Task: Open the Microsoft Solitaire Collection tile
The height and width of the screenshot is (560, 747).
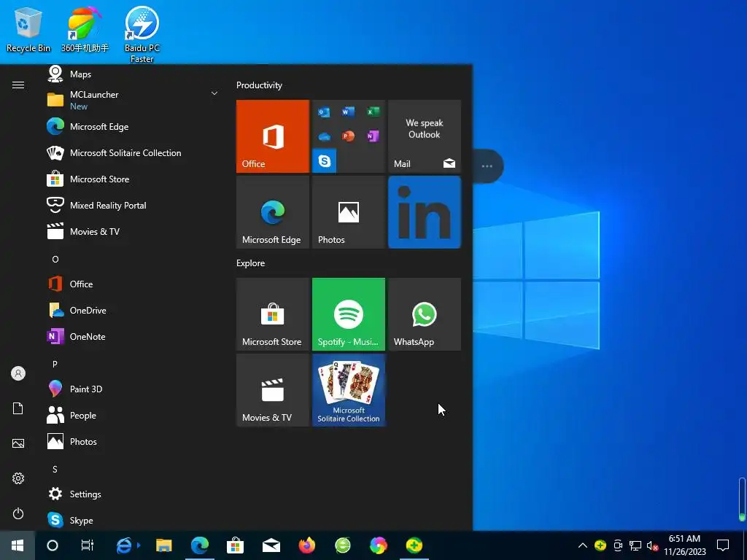Action: tap(348, 390)
